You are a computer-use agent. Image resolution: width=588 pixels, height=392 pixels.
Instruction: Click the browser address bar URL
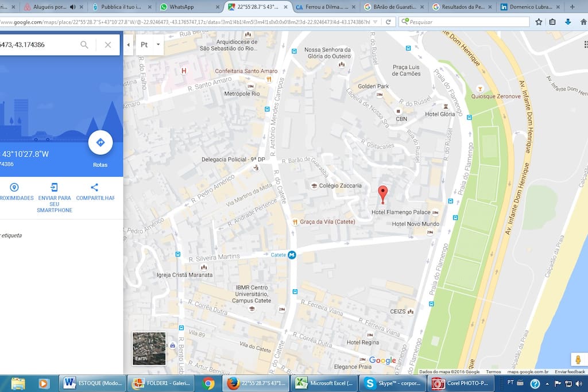(x=185, y=22)
